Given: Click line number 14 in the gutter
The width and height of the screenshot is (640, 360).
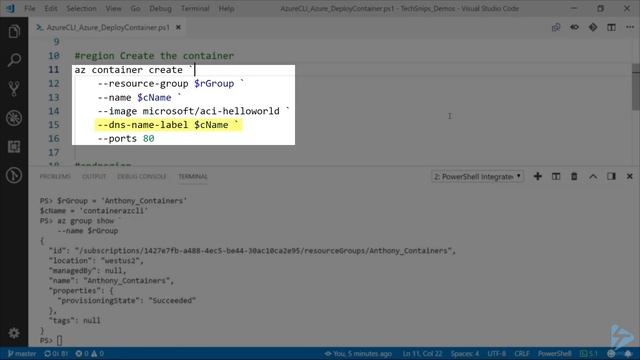Looking at the screenshot, I should [54, 111].
